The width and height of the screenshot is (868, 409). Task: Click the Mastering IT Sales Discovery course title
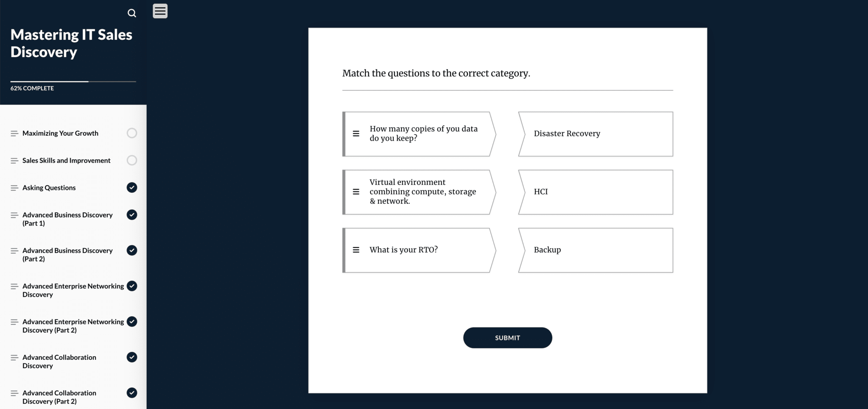(71, 43)
